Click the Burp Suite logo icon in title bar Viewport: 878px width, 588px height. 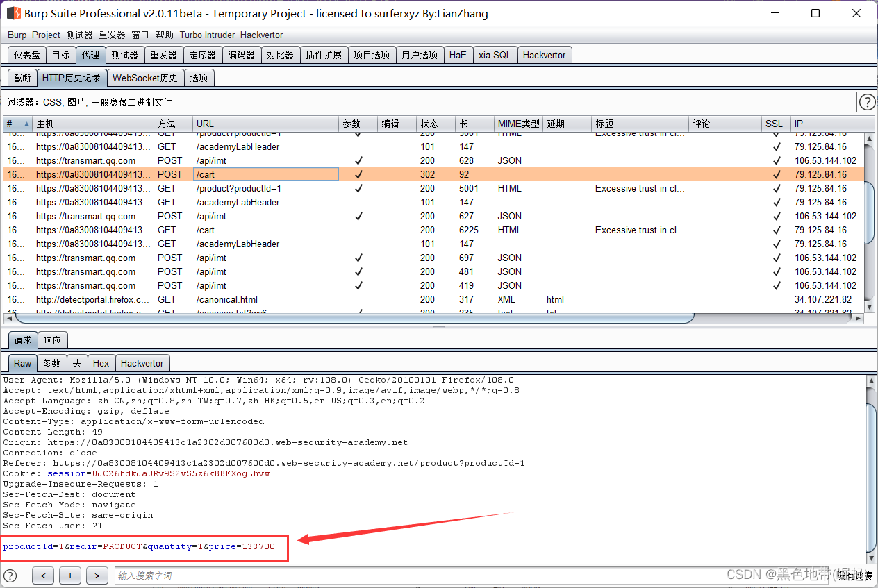pos(13,13)
